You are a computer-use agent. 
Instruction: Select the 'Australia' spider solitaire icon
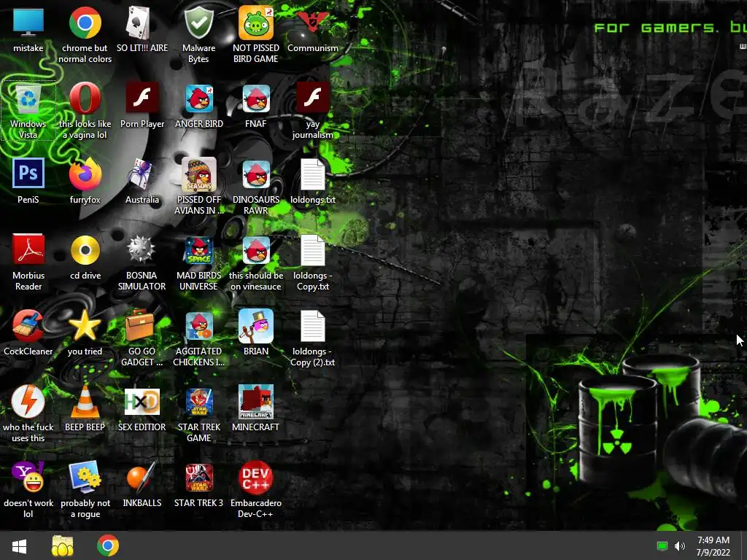pyautogui.click(x=142, y=174)
